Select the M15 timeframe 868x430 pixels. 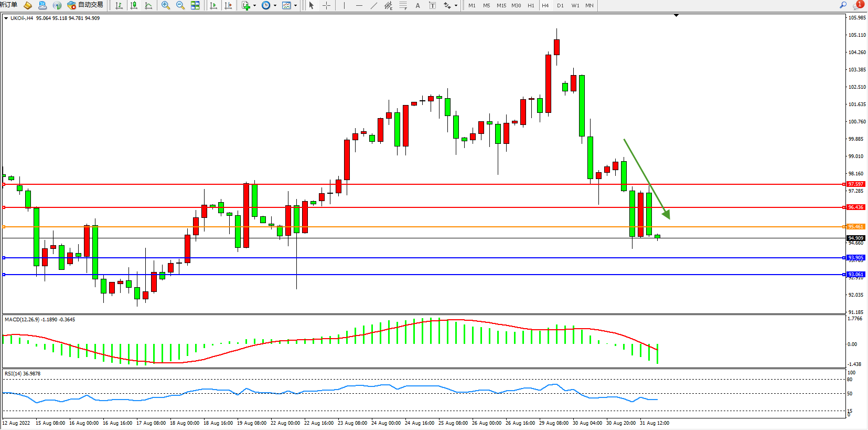point(501,5)
